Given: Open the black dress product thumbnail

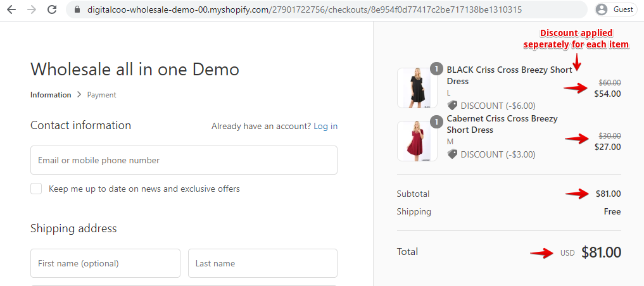Looking at the screenshot, I should pos(417,88).
